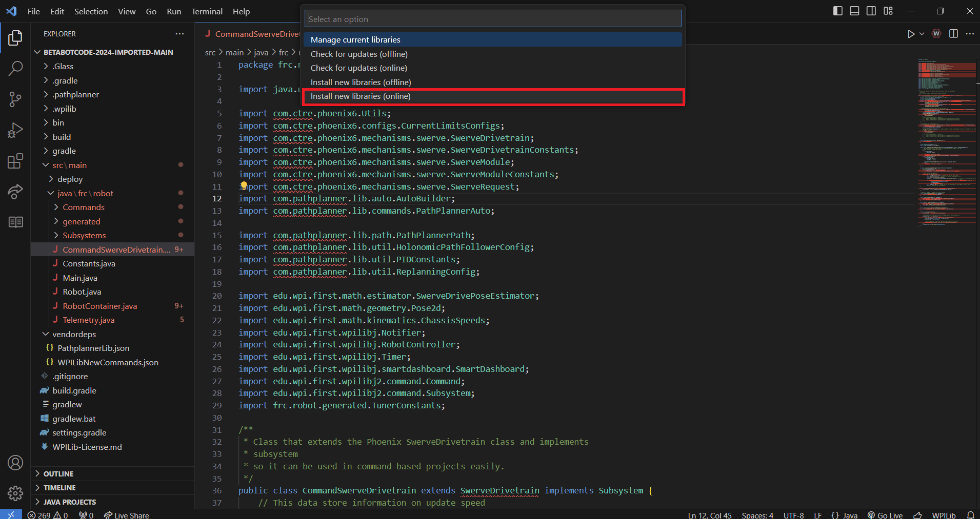Toggle secondary side bar layout icon
Screen dimensions: 980x519
tap(871, 11)
